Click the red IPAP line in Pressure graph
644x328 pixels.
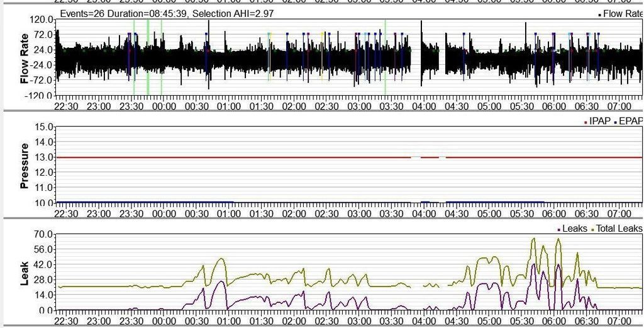(252, 157)
